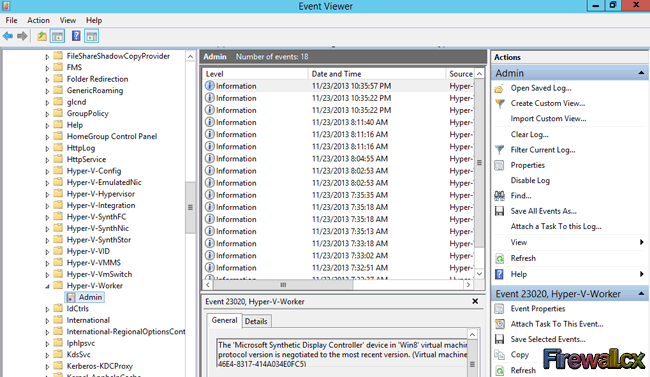Collapse Event 23020 actions section arrow

coord(641,294)
